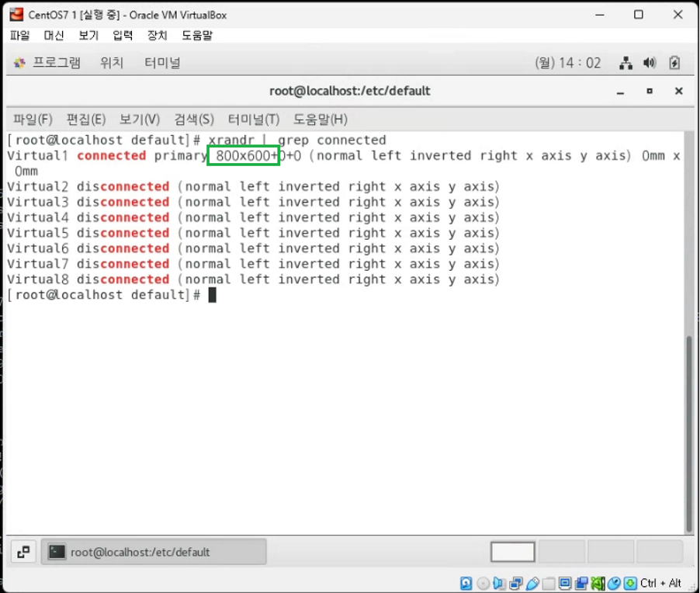Open VirtualBox 파일 menu
700x593 pixels.
pyautogui.click(x=19, y=35)
